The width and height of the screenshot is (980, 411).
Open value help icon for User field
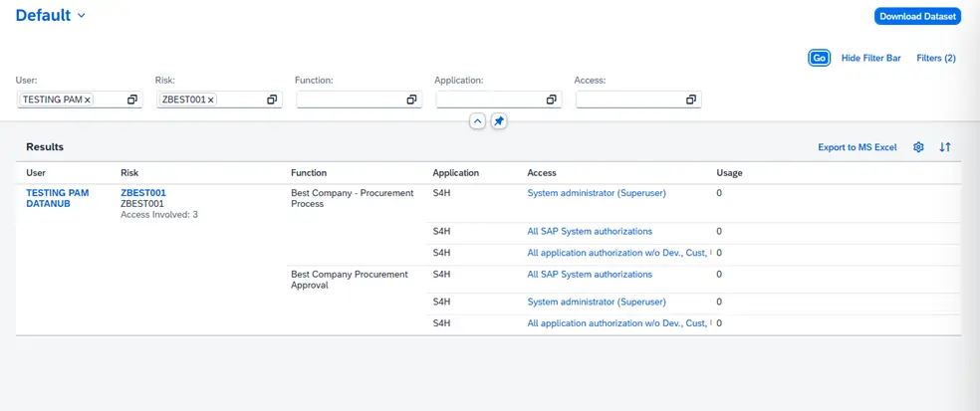pos(131,100)
